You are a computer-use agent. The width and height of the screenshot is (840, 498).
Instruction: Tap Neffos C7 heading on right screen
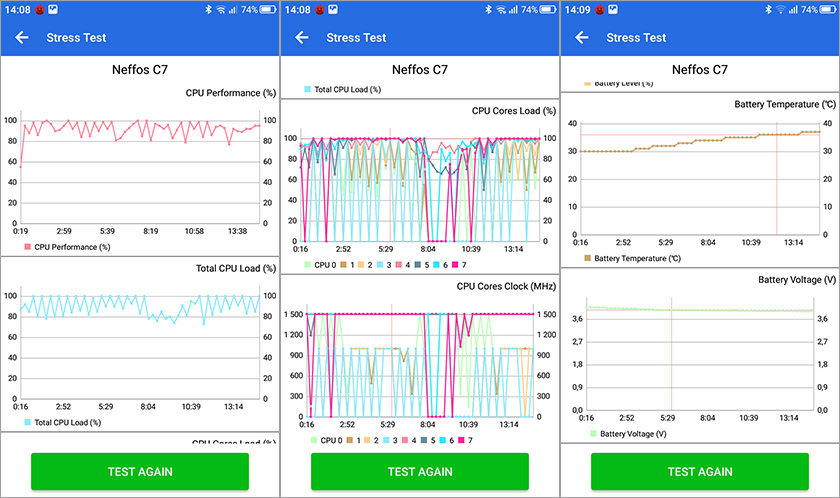[700, 70]
